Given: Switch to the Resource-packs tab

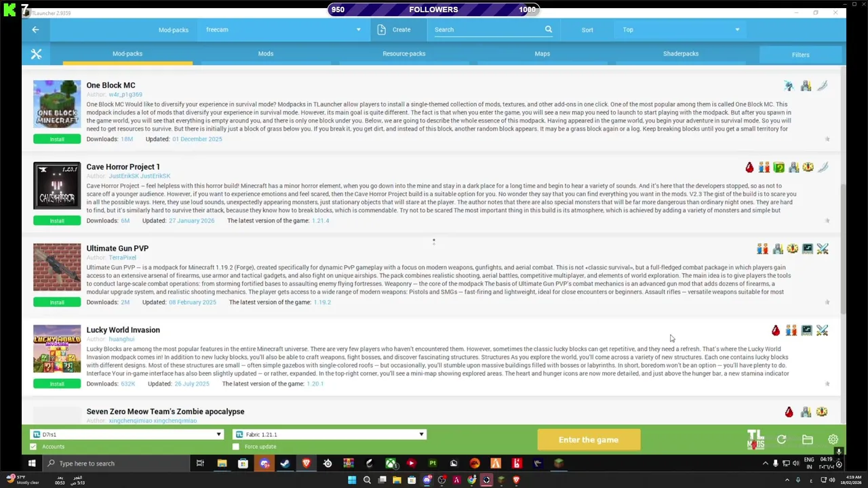Looking at the screenshot, I should (404, 54).
